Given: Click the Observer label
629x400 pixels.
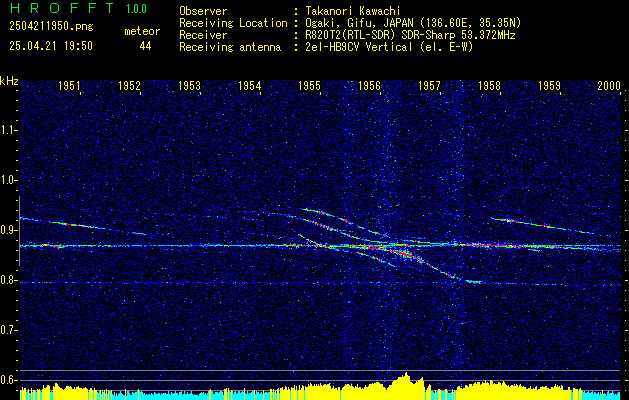Looking at the screenshot, I should pyautogui.click(x=203, y=11).
